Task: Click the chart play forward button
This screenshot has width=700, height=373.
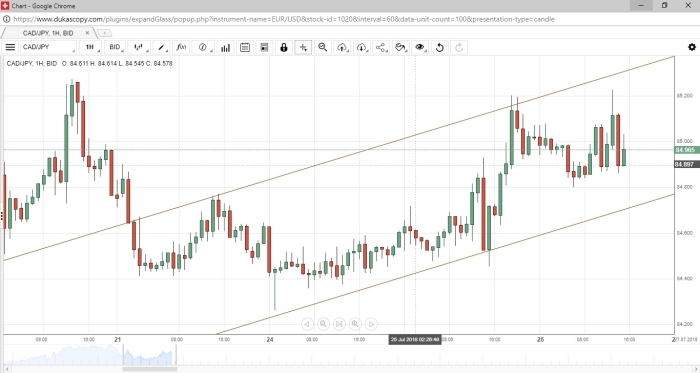Action: point(371,324)
